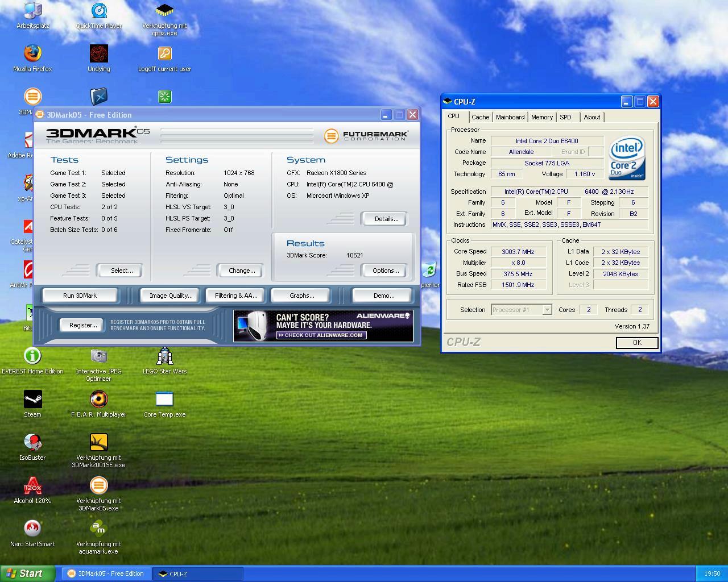Click Check Out Alienware.com banner link

(x=321, y=335)
